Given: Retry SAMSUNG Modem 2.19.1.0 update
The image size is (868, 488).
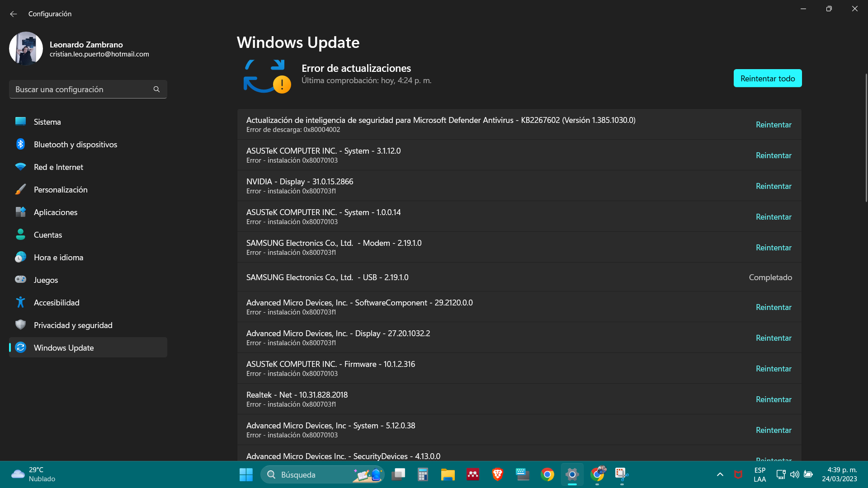Looking at the screenshot, I should point(774,248).
